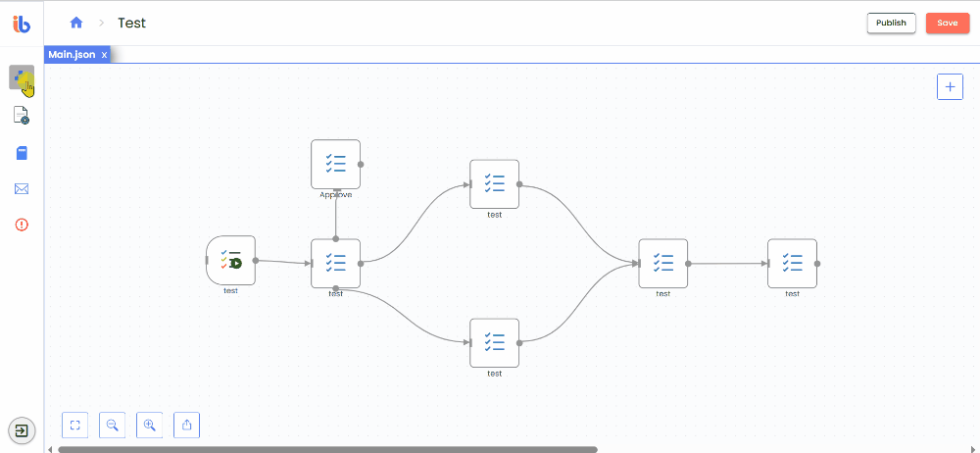Select the test node below Approve
Image resolution: width=980 pixels, height=453 pixels.
pos(335,264)
